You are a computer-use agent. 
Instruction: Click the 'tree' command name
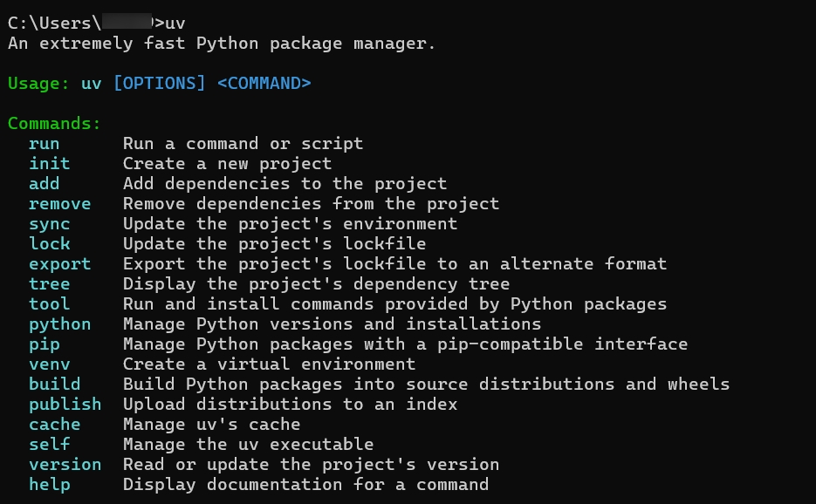pos(50,284)
